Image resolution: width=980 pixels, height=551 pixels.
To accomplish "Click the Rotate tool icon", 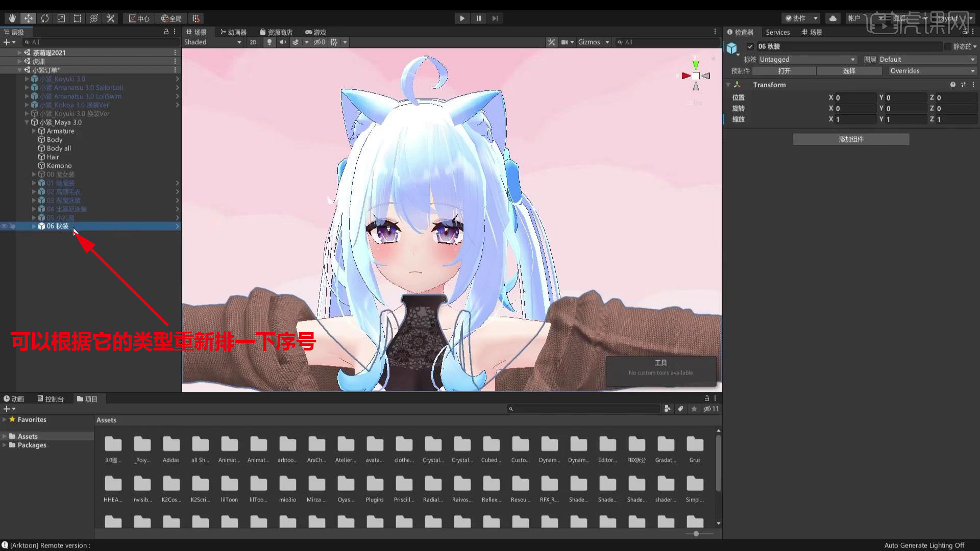I will [x=44, y=18].
